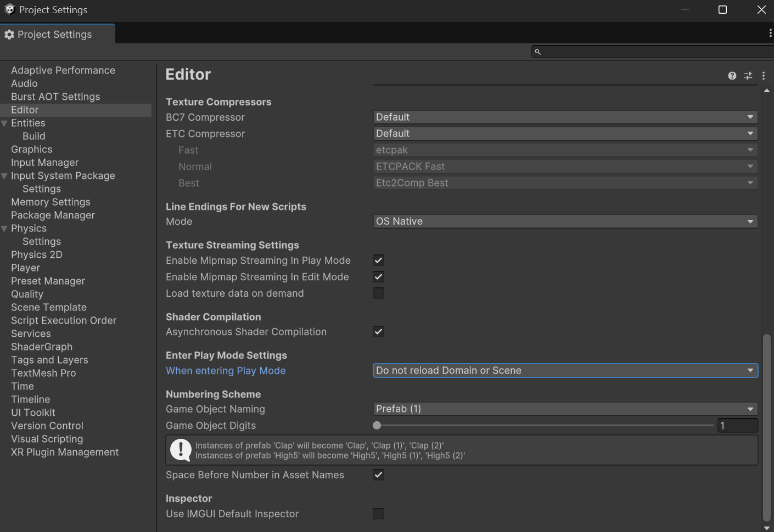The height and width of the screenshot is (532, 774).
Task: Toggle Enable Mipmap Streaming In Play Mode
Action: [x=378, y=261]
